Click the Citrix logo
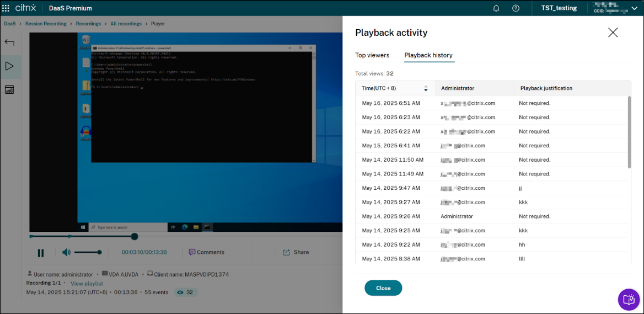644x314 pixels. pos(26,8)
